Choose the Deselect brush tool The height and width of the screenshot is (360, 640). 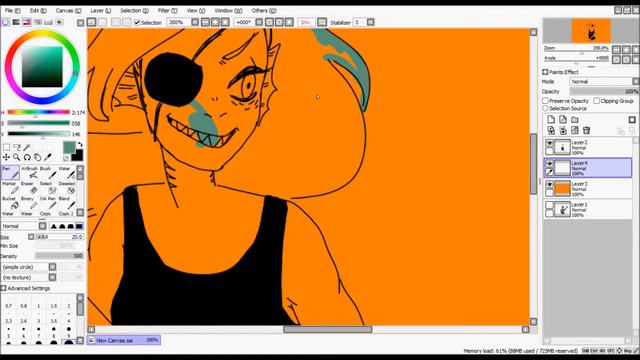pos(67,188)
